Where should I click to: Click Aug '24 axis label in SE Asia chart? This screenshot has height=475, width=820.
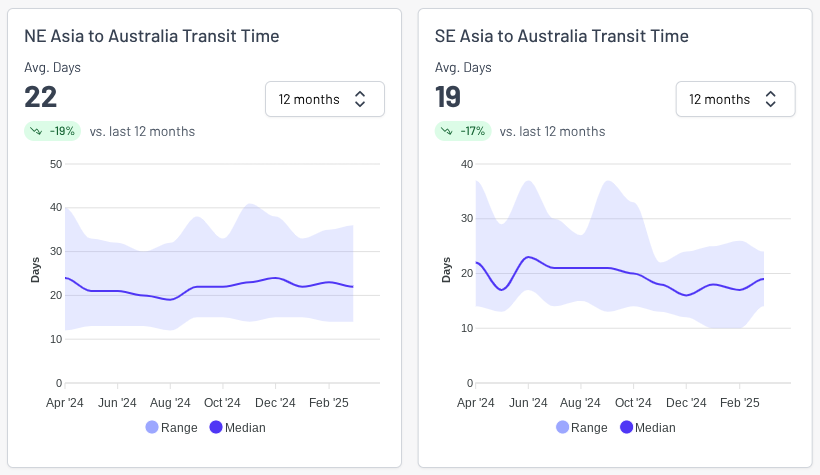pos(580,403)
